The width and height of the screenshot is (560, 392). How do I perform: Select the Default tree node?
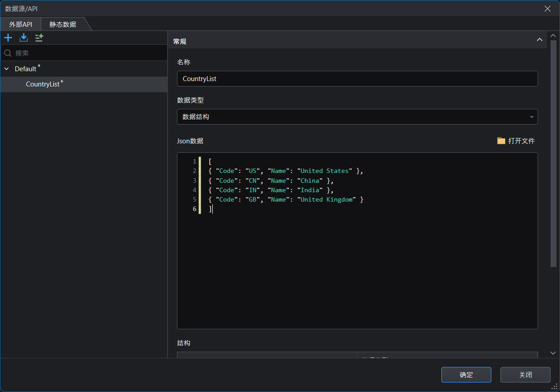[84, 69]
